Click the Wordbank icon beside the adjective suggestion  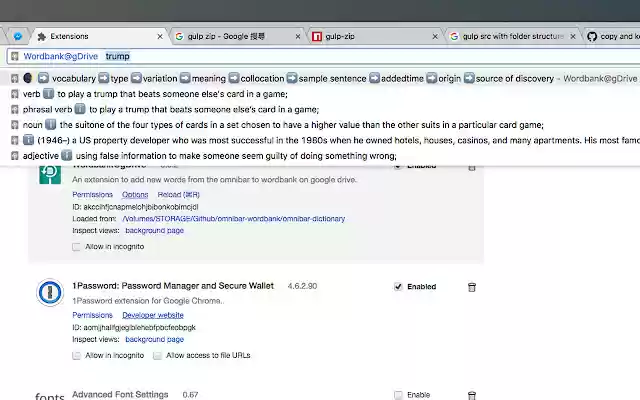point(15,156)
